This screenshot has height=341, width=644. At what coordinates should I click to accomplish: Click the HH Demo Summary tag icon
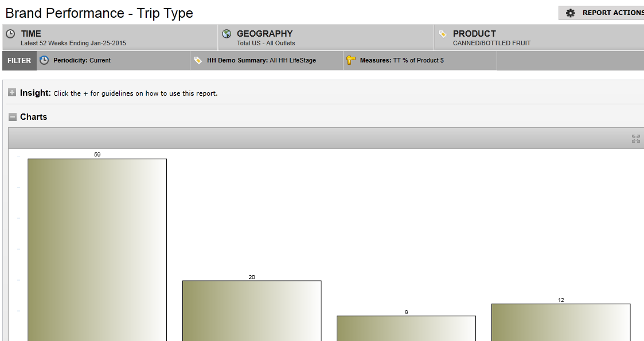[x=198, y=60]
